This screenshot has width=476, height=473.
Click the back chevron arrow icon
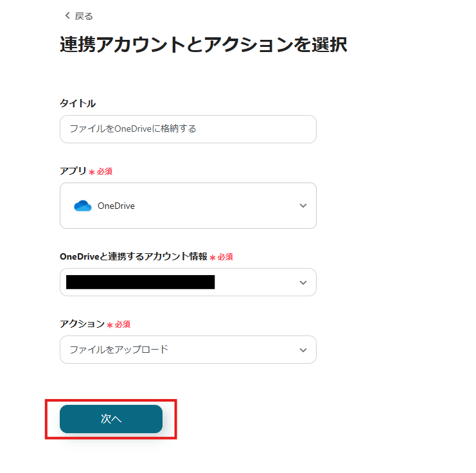tap(67, 15)
